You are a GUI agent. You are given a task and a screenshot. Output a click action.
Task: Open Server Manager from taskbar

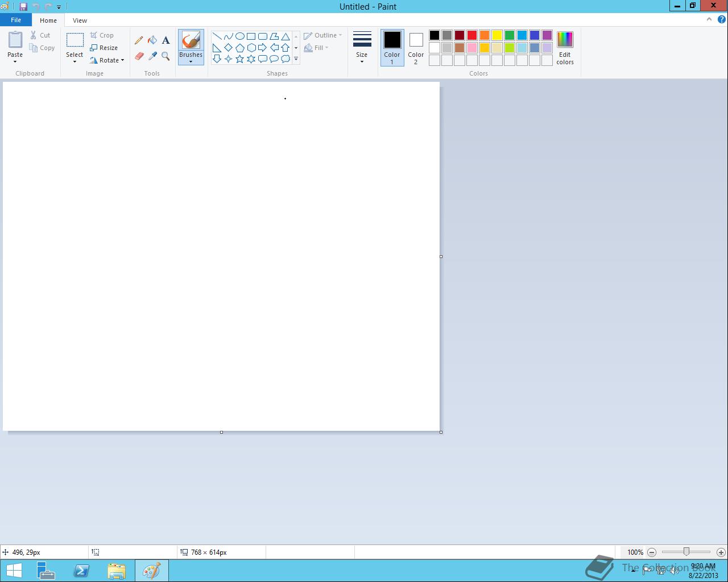46,571
